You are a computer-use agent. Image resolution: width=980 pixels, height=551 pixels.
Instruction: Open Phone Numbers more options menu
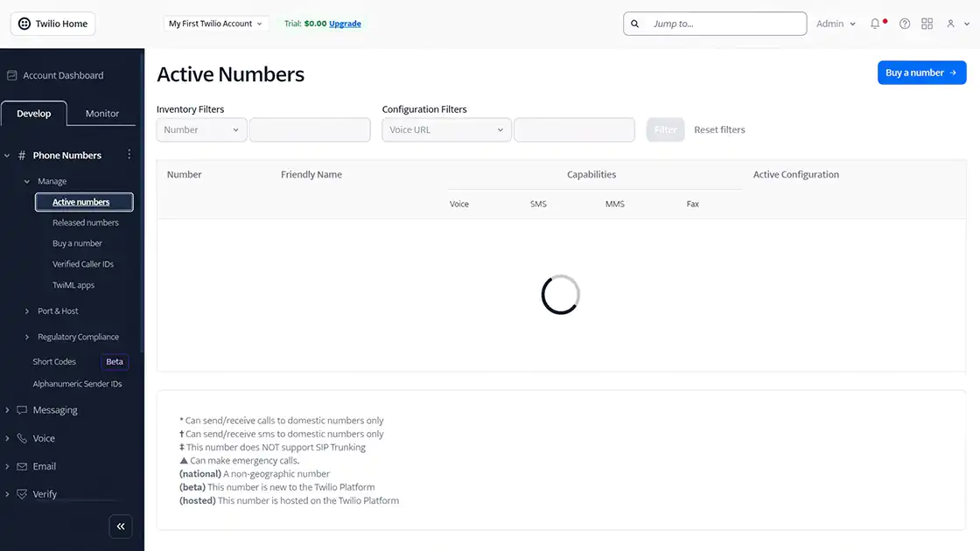[129, 154]
